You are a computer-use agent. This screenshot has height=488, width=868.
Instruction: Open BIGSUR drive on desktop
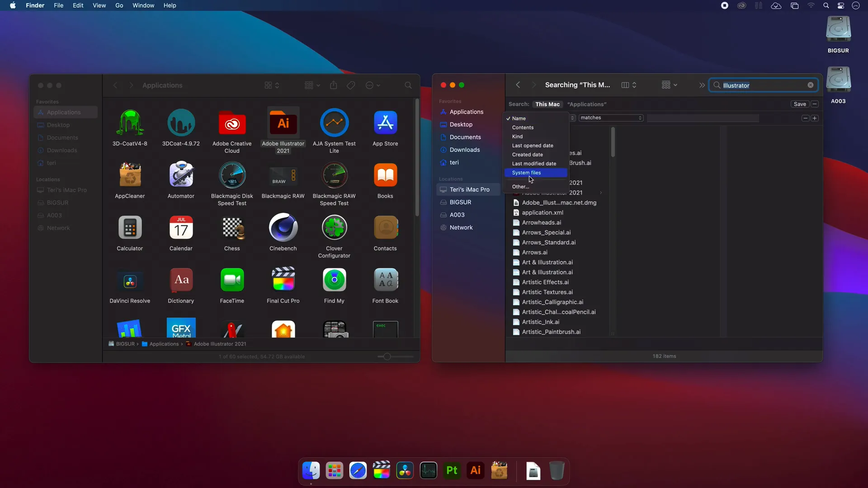click(x=838, y=30)
